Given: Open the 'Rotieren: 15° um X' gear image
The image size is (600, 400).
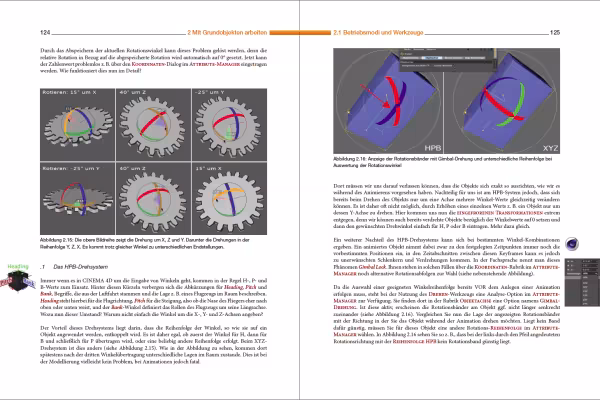Looking at the screenshot, I should (x=77, y=124).
